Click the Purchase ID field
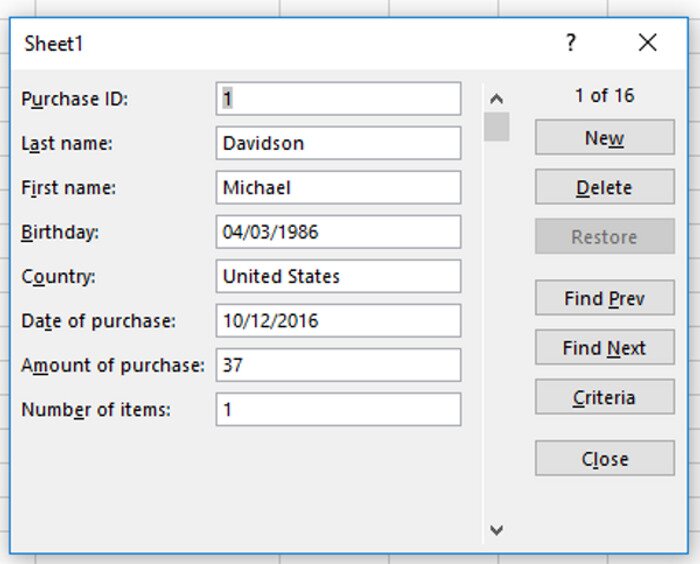The image size is (700, 564). coord(338,99)
